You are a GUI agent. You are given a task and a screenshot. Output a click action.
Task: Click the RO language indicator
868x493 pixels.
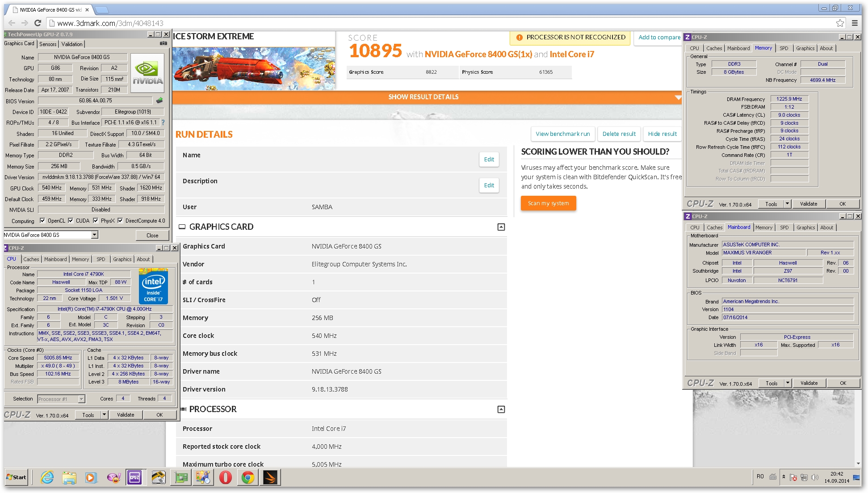pyautogui.click(x=760, y=476)
